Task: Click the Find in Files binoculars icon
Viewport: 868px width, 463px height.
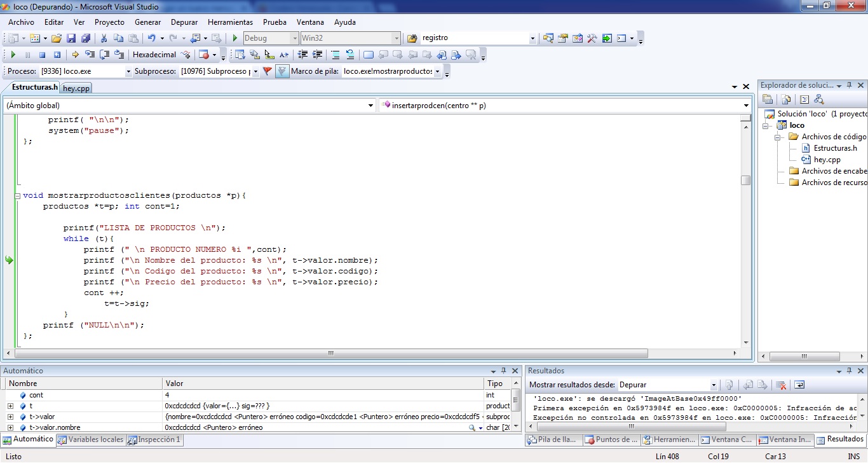Action: (412, 38)
